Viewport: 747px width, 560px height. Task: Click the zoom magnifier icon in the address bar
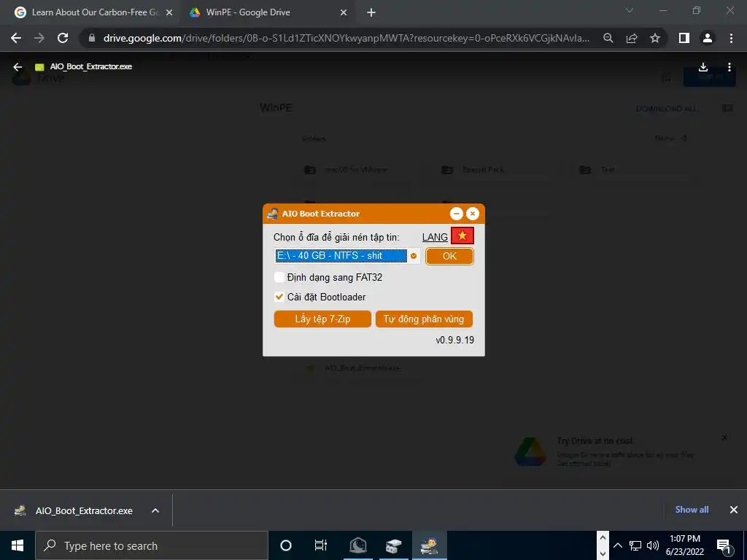pyautogui.click(x=608, y=38)
